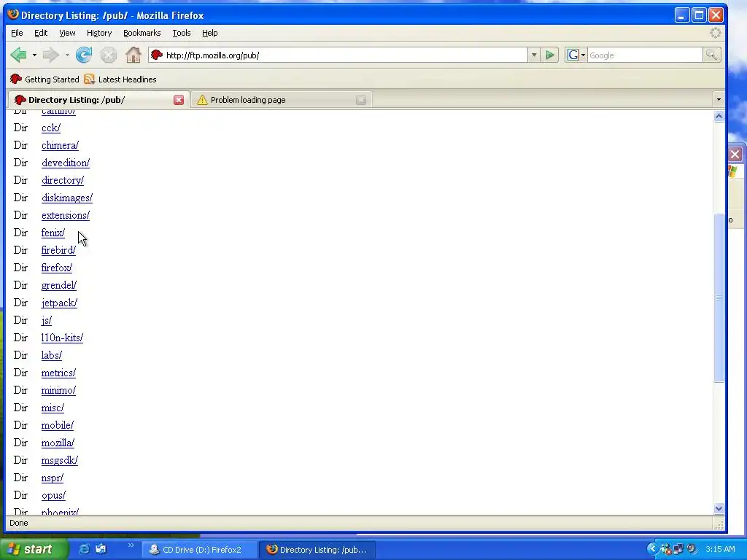Open the nspr/ directory link
Image resolution: width=747 pixels, height=560 pixels.
(x=53, y=478)
